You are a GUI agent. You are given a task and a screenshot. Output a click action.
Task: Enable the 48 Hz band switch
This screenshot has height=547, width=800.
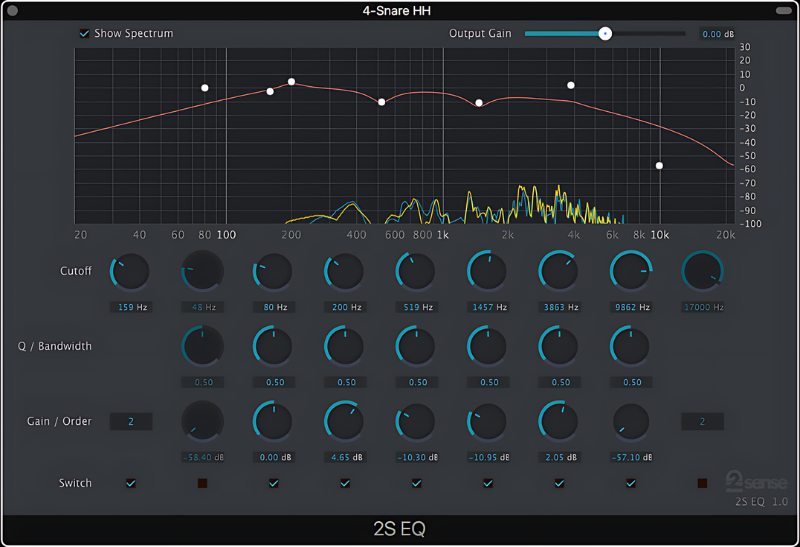203,483
